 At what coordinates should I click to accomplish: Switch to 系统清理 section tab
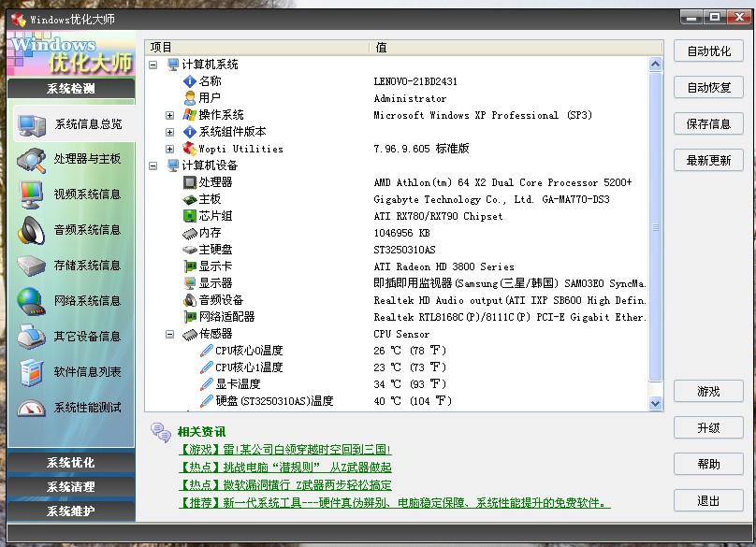(71, 487)
